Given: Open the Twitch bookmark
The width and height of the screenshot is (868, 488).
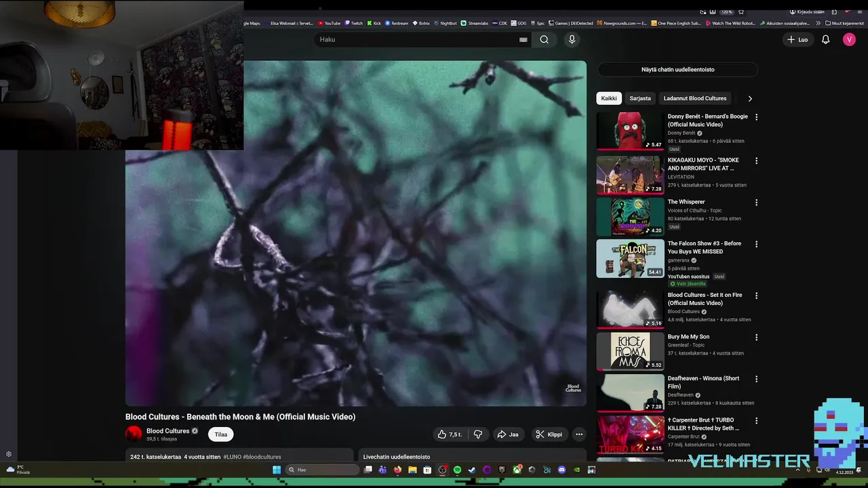Looking at the screenshot, I should (353, 23).
